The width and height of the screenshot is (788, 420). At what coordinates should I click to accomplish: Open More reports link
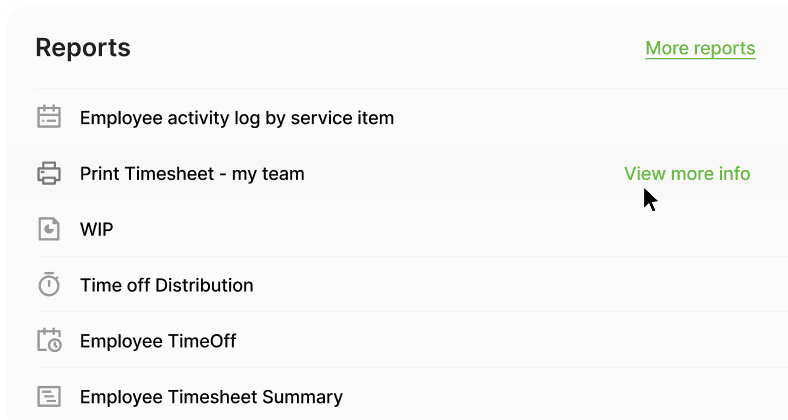700,48
